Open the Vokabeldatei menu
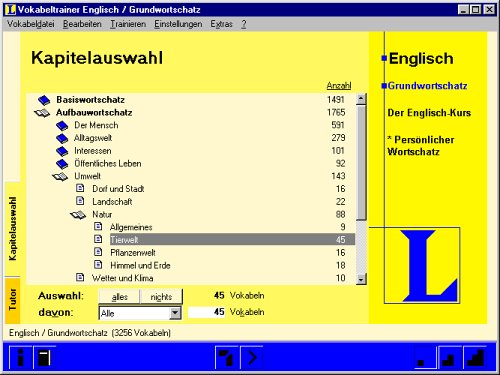Screen dimensions: 500x375 click(31, 24)
